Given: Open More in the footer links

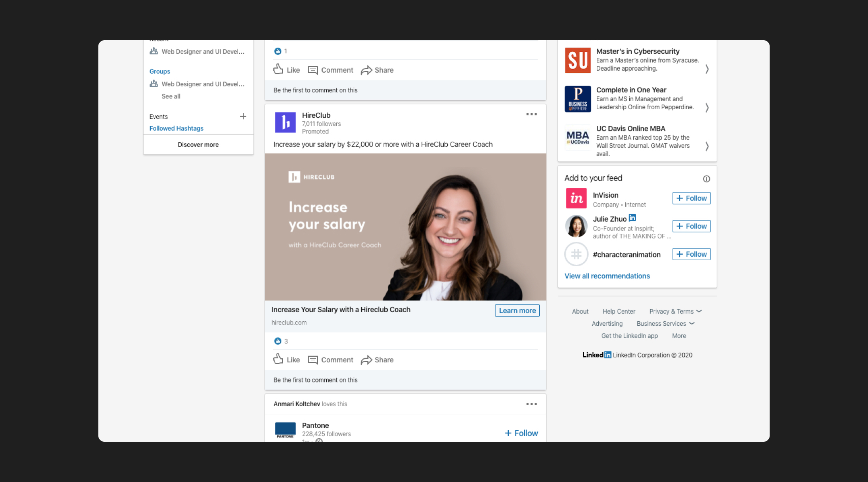Looking at the screenshot, I should (679, 336).
